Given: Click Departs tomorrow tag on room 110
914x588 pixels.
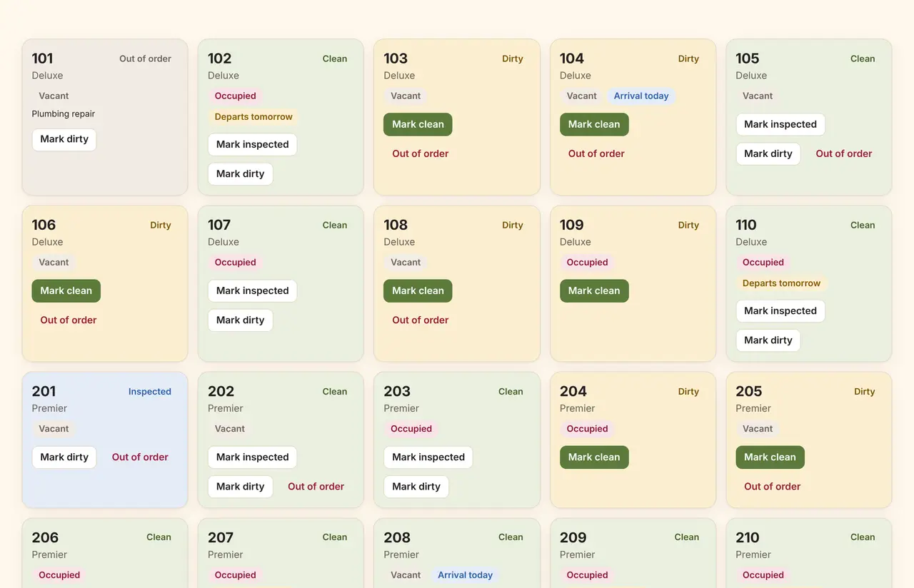Looking at the screenshot, I should click(x=781, y=283).
